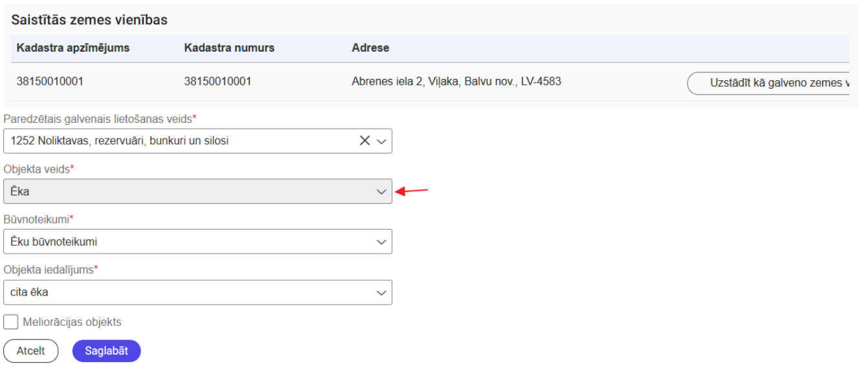Enable the Meliorācijas objekts checkbox
Screen dimensions: 868x370
click(x=10, y=322)
